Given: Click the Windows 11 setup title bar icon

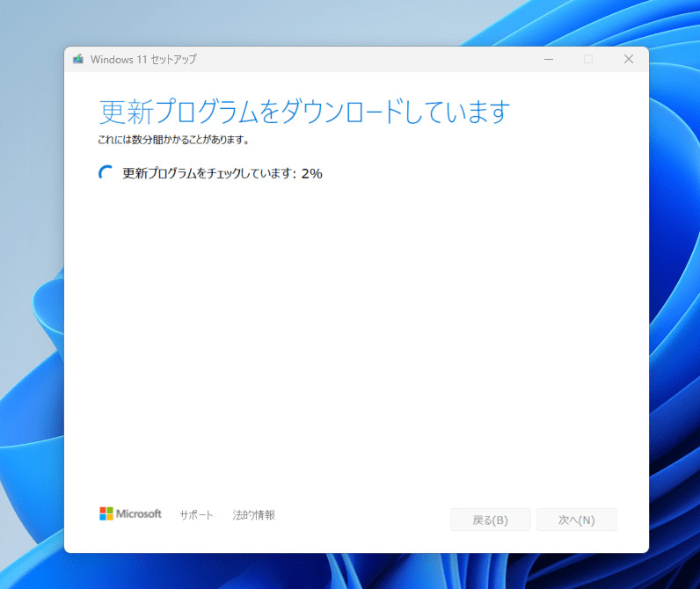Looking at the screenshot, I should [78, 59].
